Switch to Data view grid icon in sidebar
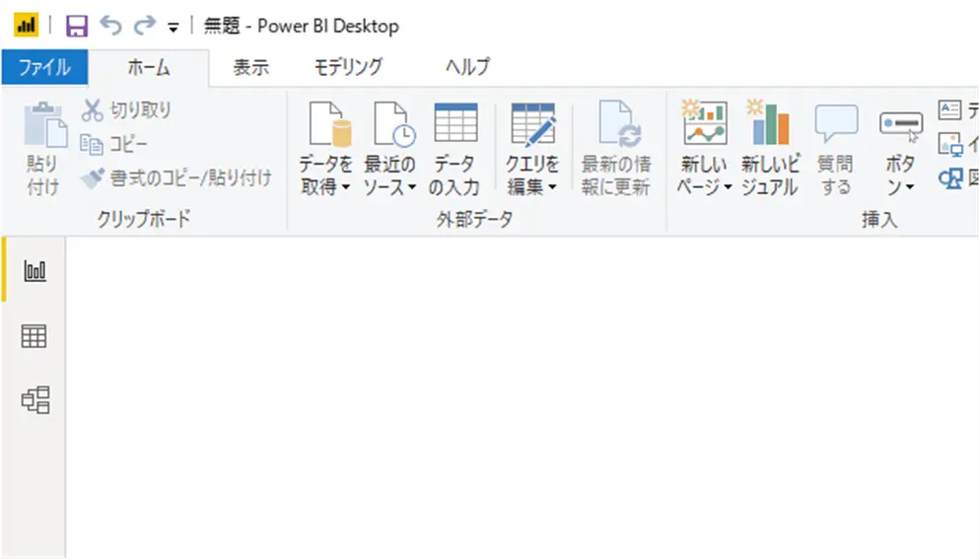 tap(34, 336)
